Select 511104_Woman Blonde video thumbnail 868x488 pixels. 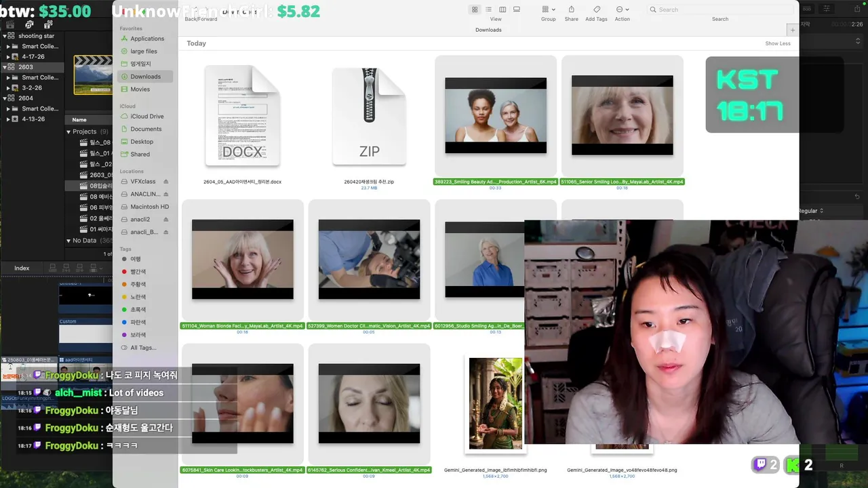(x=242, y=260)
